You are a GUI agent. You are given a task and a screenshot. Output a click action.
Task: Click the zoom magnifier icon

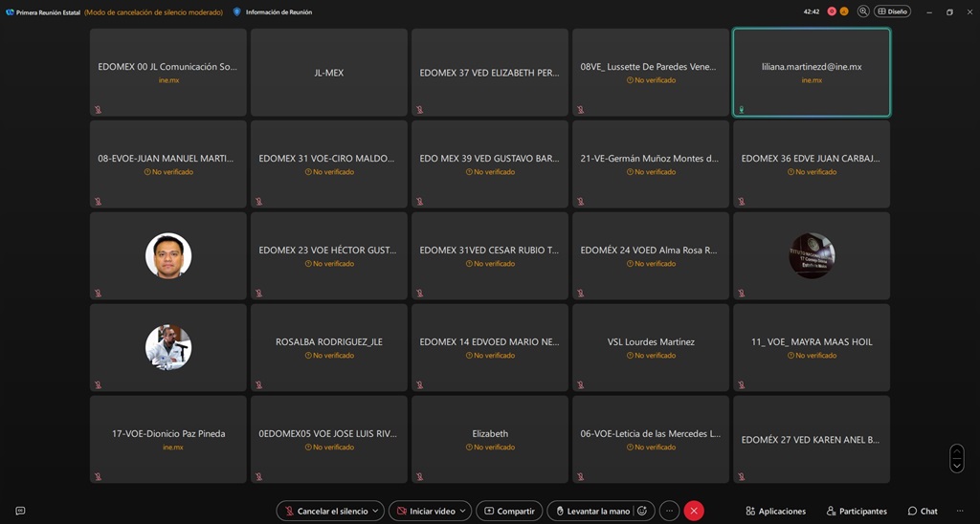[863, 11]
